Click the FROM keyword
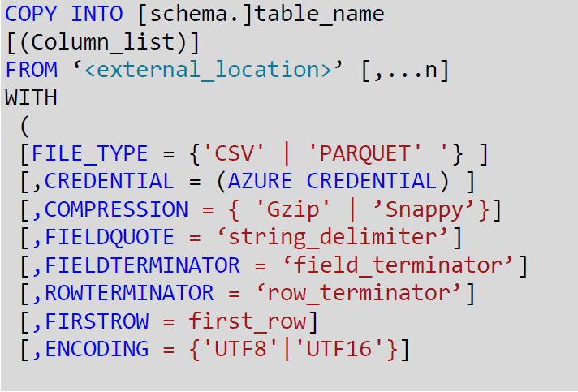The width and height of the screenshot is (578, 392). click(32, 70)
